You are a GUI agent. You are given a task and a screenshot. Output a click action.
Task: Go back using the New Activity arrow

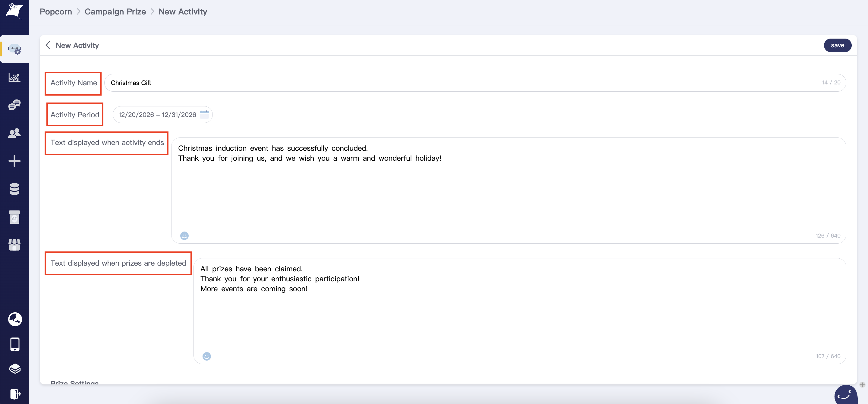(x=48, y=45)
